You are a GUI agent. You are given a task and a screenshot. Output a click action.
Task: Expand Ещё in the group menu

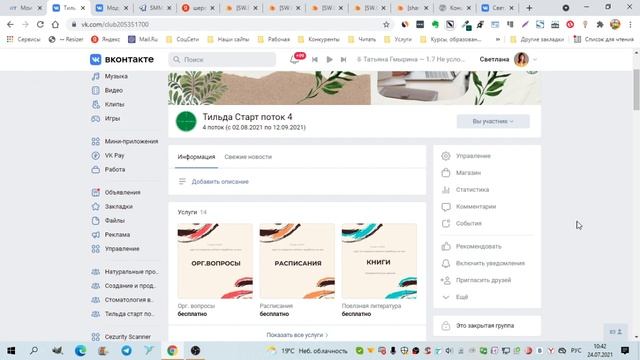[x=454, y=297]
